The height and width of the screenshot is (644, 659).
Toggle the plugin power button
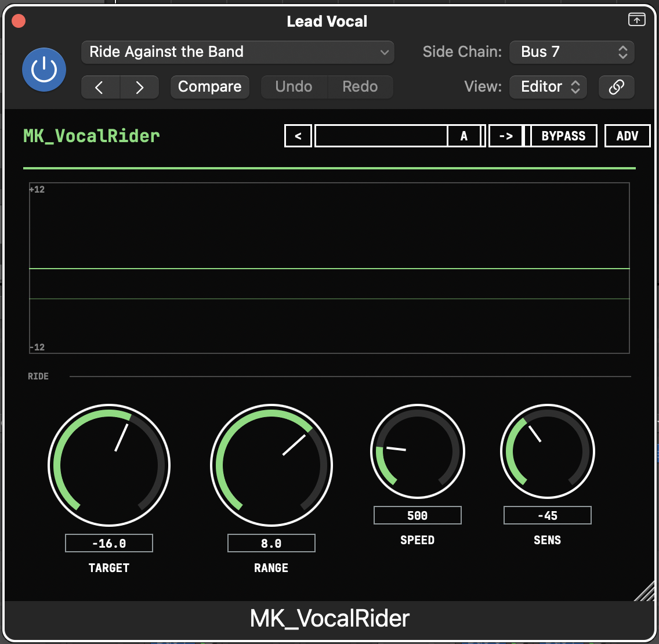click(44, 70)
